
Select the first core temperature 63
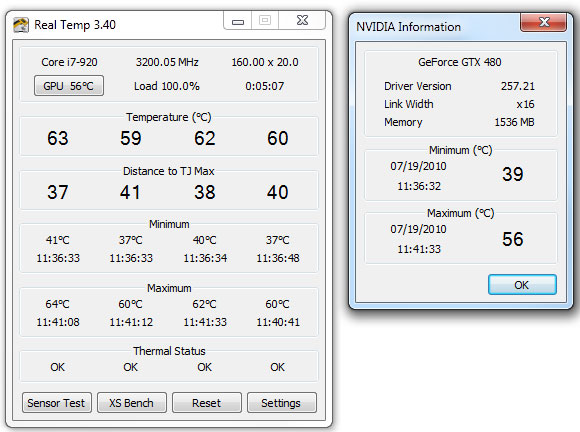[58, 138]
